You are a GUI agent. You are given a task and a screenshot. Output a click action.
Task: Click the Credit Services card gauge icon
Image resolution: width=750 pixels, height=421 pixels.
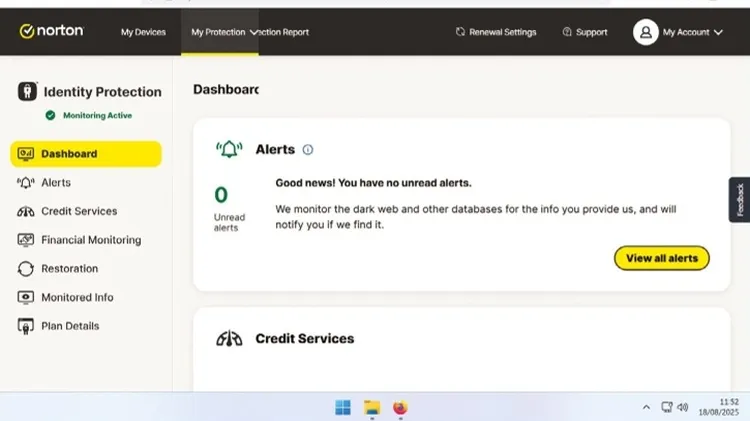pyautogui.click(x=229, y=338)
